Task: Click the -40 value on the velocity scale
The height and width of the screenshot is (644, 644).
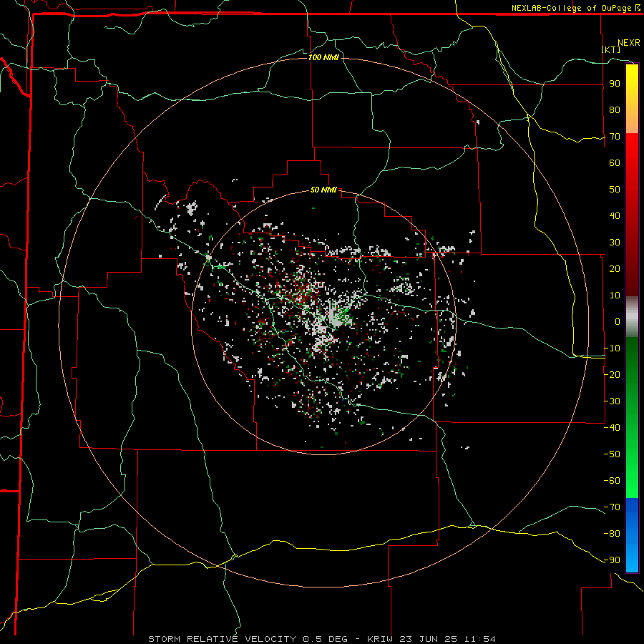Action: point(612,428)
